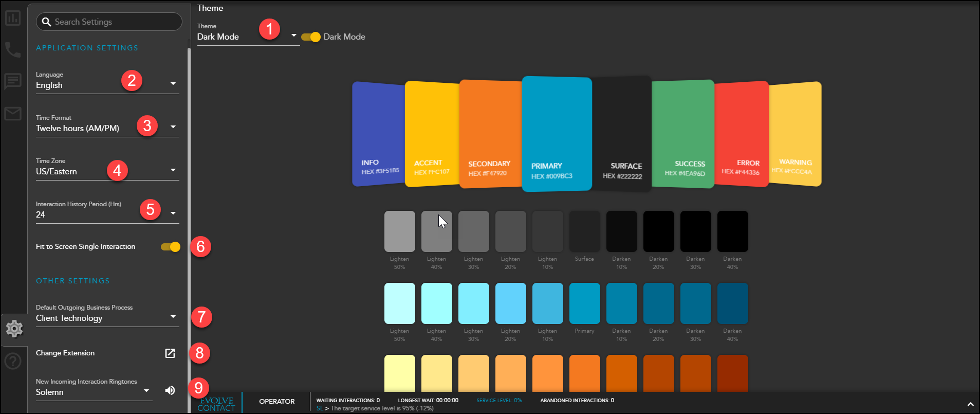Open the chat messages sidebar icon
The image size is (980, 414).
pyautogui.click(x=13, y=81)
